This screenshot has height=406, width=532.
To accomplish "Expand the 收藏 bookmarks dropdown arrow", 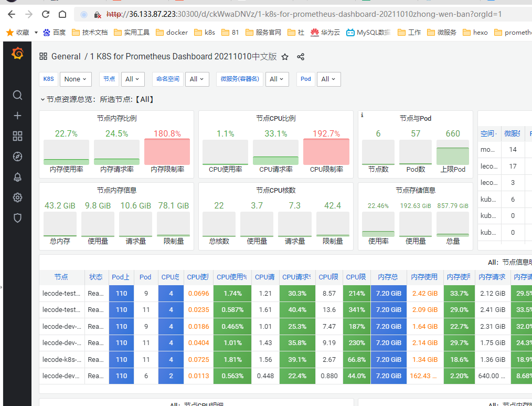I will [36, 33].
